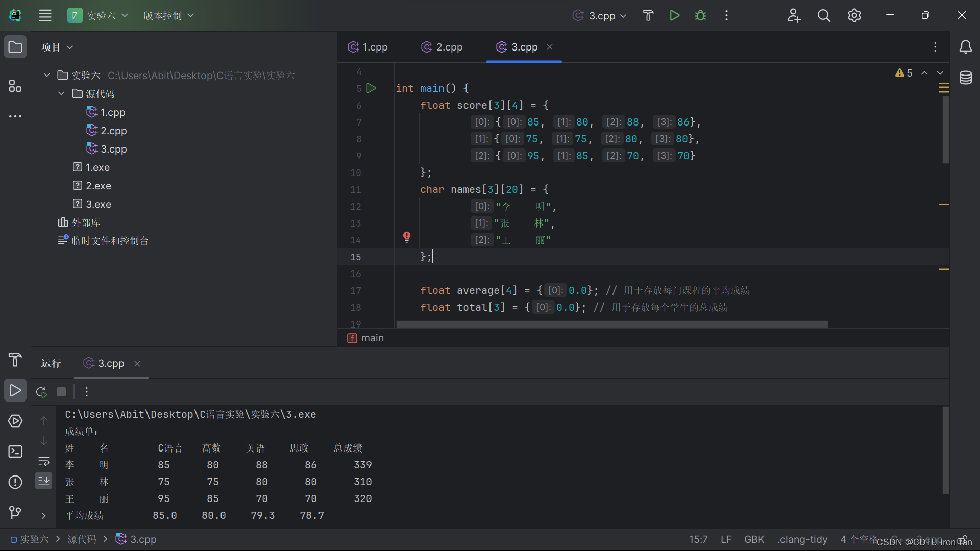This screenshot has height=551, width=980.
Task: Click the editor vertical scrollbar
Action: coord(945,130)
